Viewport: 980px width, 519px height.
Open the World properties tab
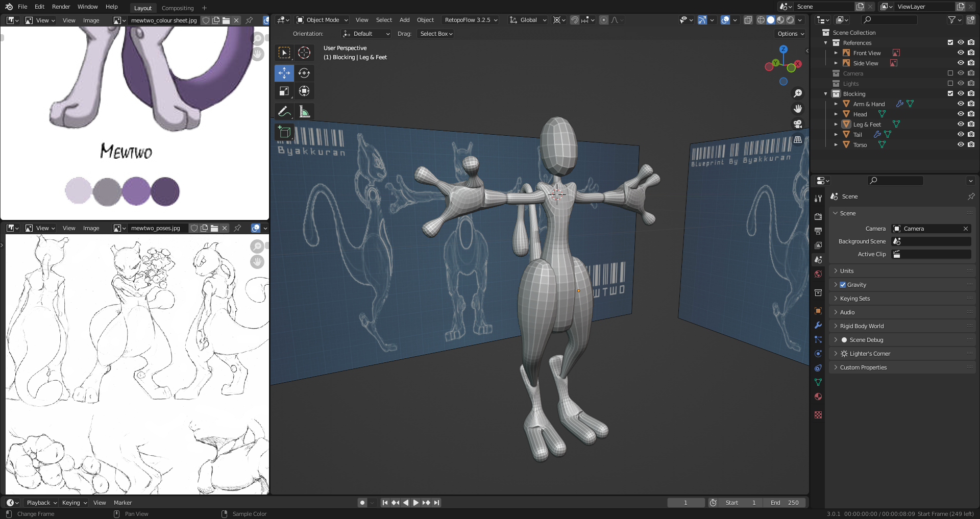tap(818, 274)
